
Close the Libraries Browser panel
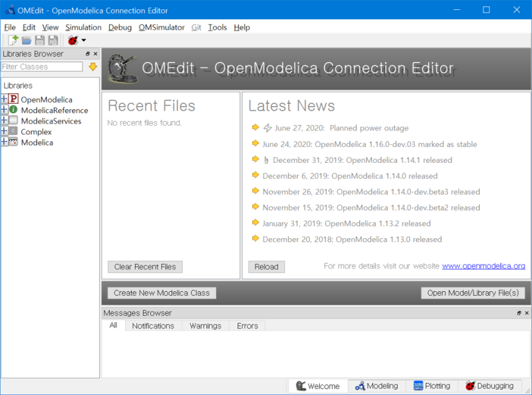pos(95,54)
